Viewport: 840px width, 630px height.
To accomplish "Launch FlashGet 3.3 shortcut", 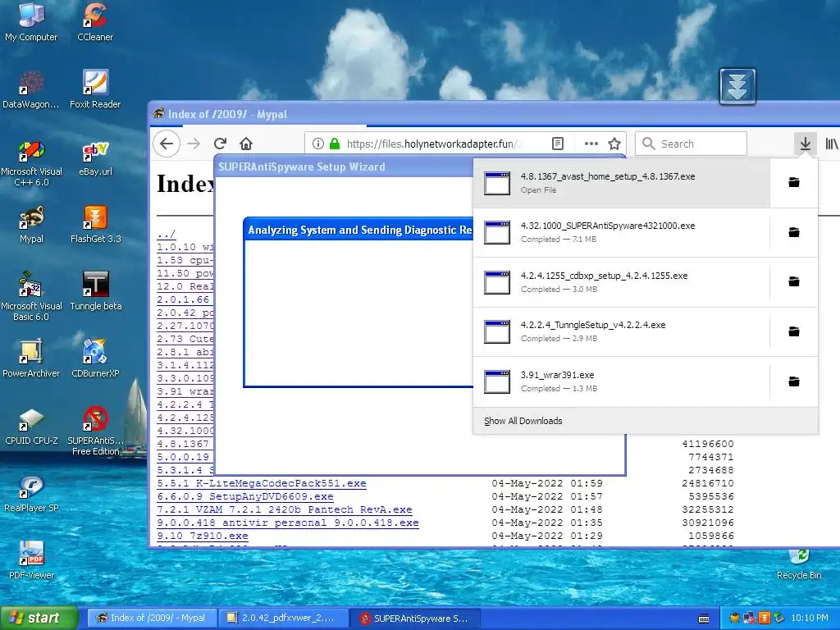I will 95,224.
